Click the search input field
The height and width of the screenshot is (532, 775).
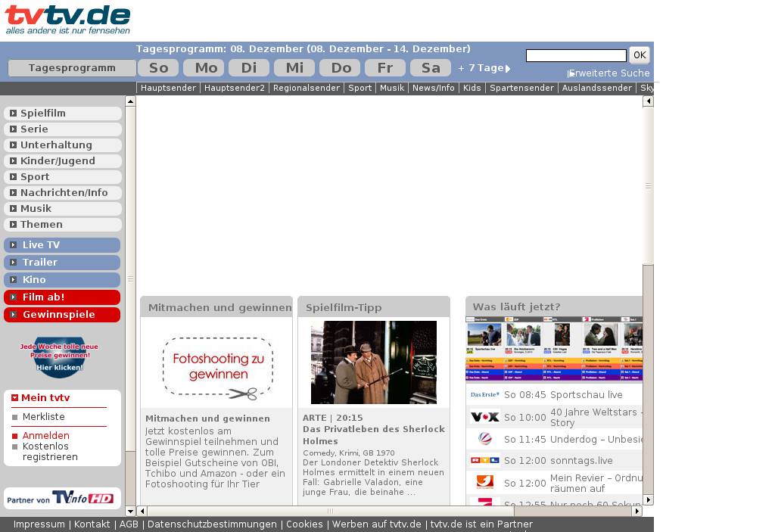click(576, 55)
